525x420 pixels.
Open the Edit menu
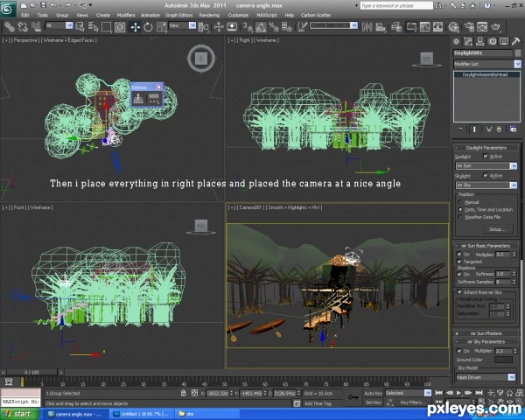[25, 15]
